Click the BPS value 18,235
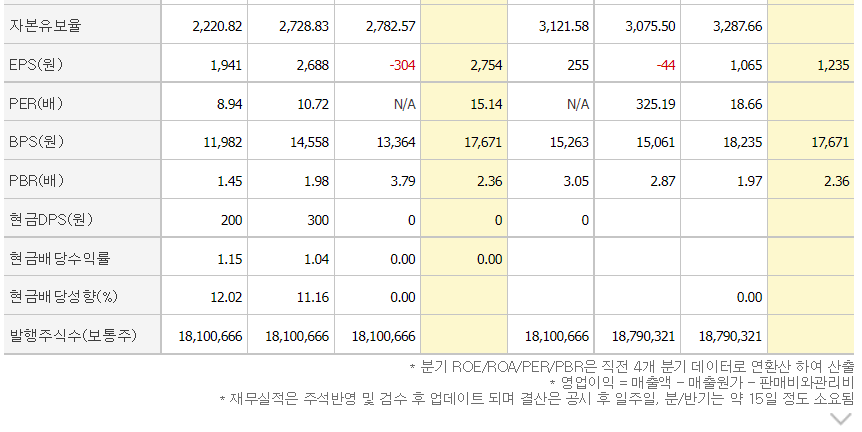The image size is (862, 432). [743, 142]
